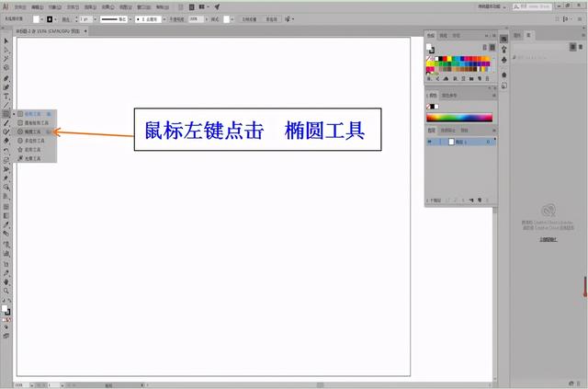Switch to the Swatches tab
Image resolution: width=588 pixels, height=389 pixels.
pos(431,36)
